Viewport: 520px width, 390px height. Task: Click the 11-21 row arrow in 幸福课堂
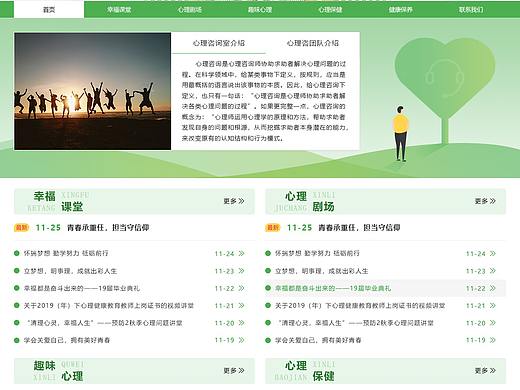[x=242, y=306]
